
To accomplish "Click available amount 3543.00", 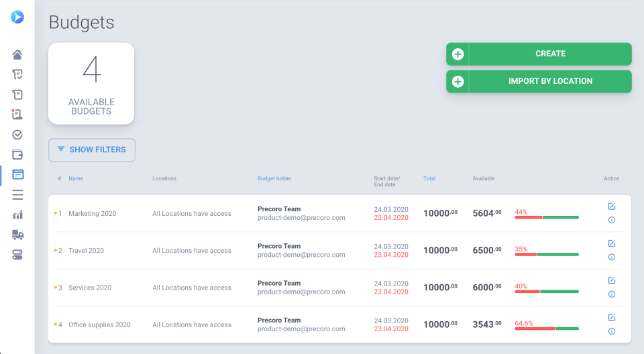I will pos(487,324).
